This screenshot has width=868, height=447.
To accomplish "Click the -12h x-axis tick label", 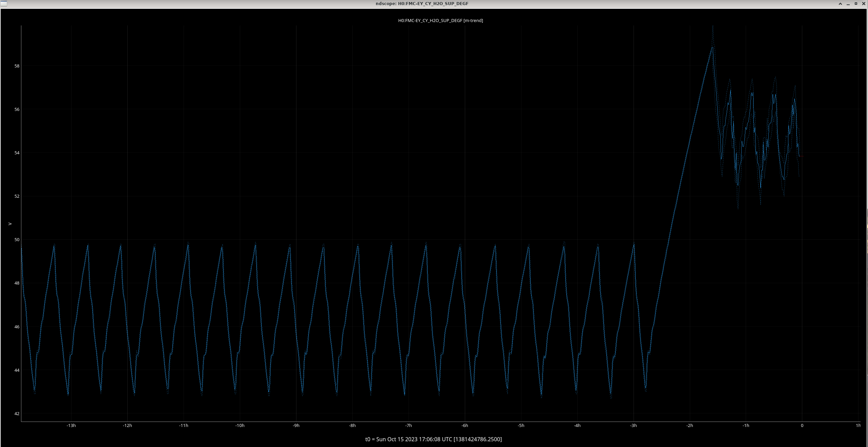I will point(127,426).
